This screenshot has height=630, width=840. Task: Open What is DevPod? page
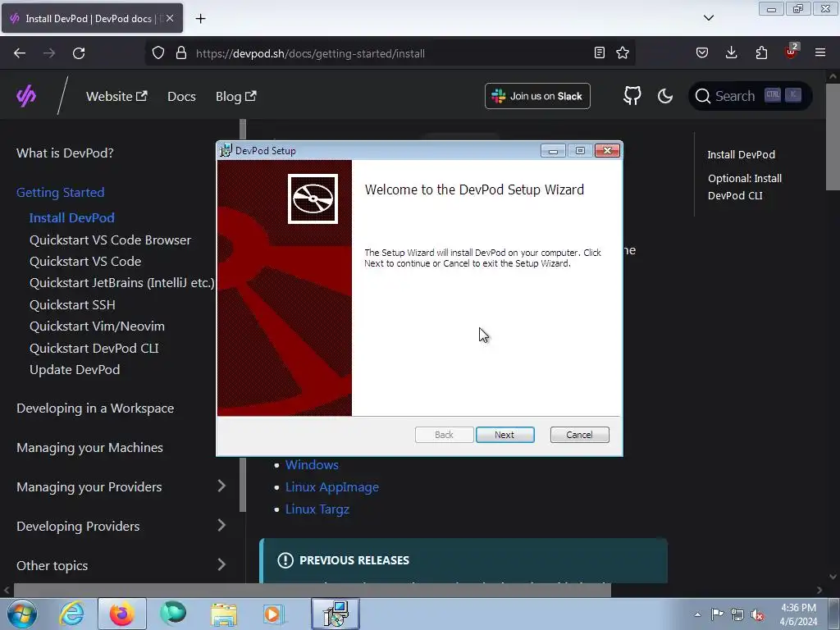point(65,153)
